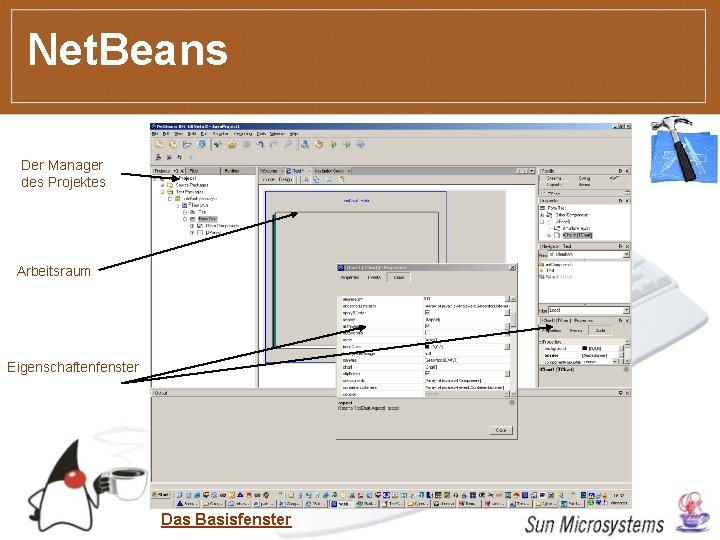Open Events tab in JChart properties dialog
This screenshot has width=720, height=540.
click(x=374, y=277)
